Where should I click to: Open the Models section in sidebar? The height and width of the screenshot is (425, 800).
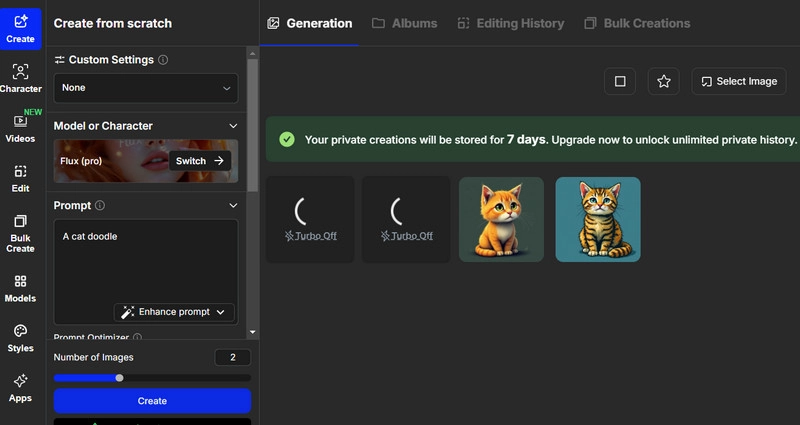[20, 288]
